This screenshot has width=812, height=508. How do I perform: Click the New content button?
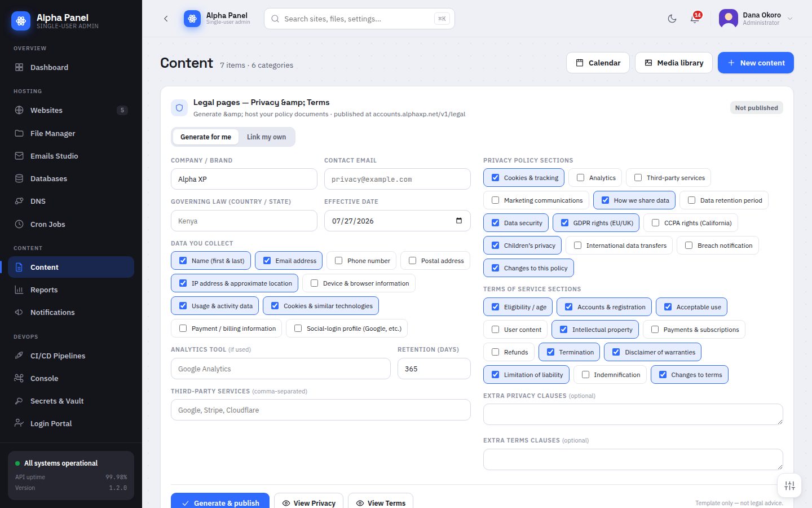[x=756, y=63]
